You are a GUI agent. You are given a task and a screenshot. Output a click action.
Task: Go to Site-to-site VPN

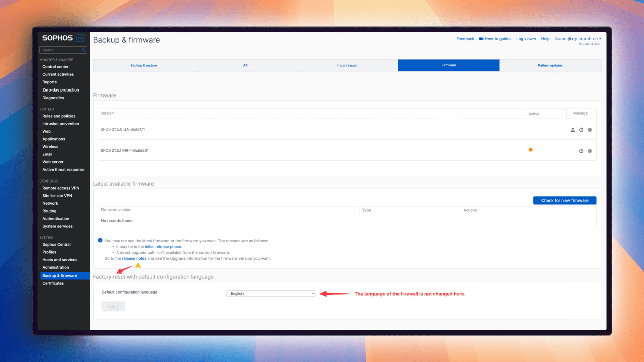(x=57, y=196)
